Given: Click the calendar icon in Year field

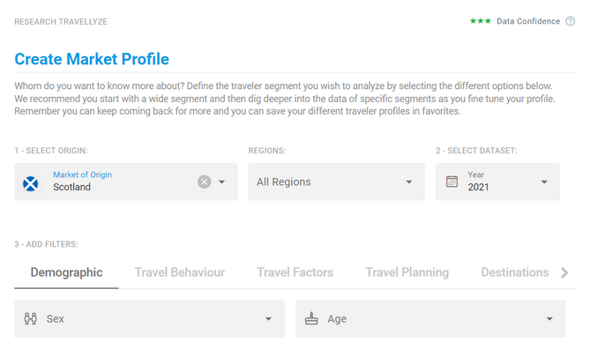Looking at the screenshot, I should (x=452, y=182).
